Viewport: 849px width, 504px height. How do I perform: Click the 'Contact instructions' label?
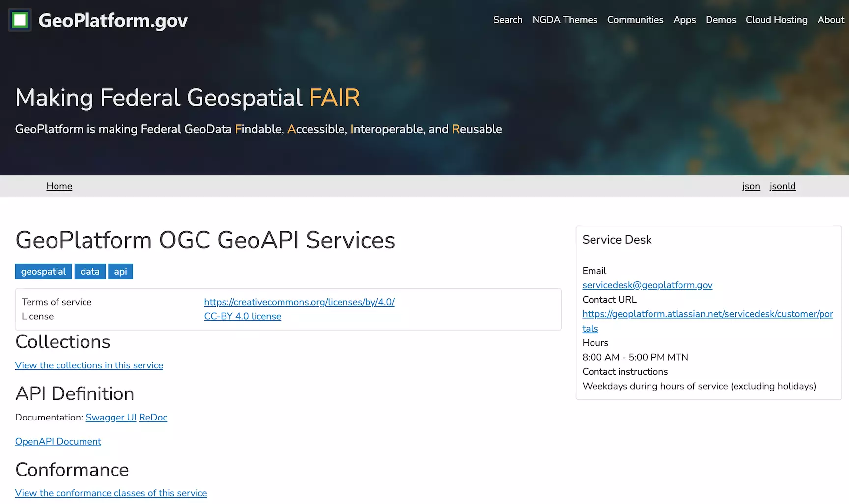point(625,372)
